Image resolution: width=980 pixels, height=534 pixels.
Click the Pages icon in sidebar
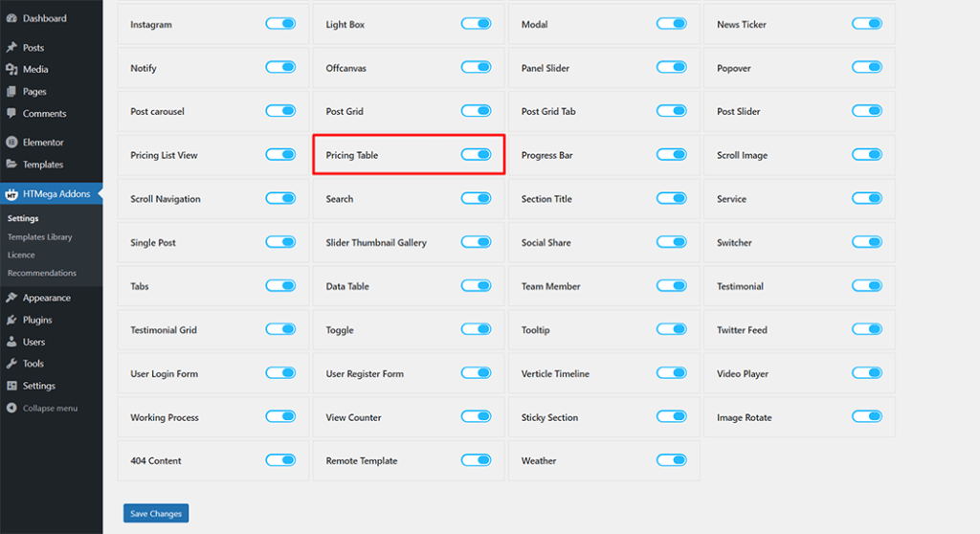point(11,91)
